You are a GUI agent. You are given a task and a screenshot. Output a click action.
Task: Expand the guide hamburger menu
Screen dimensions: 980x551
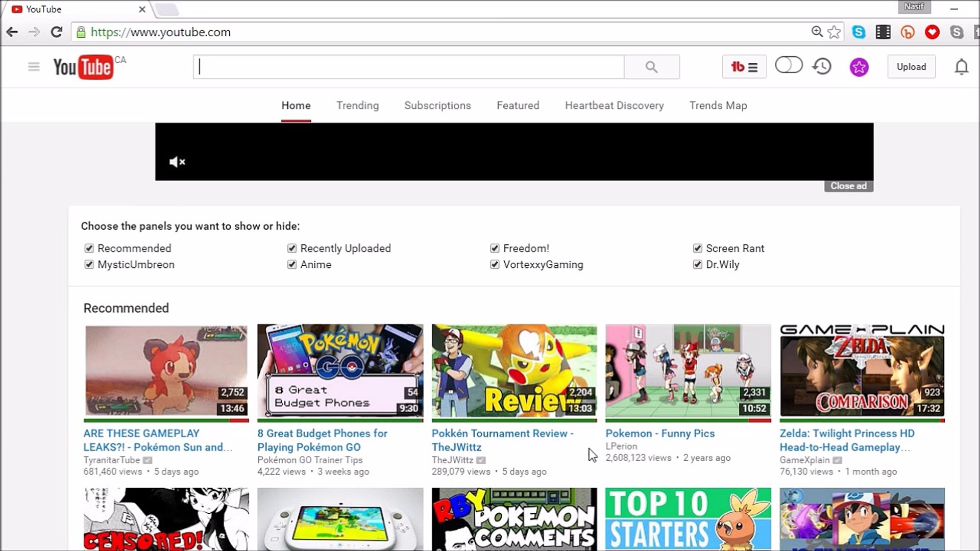coord(34,67)
